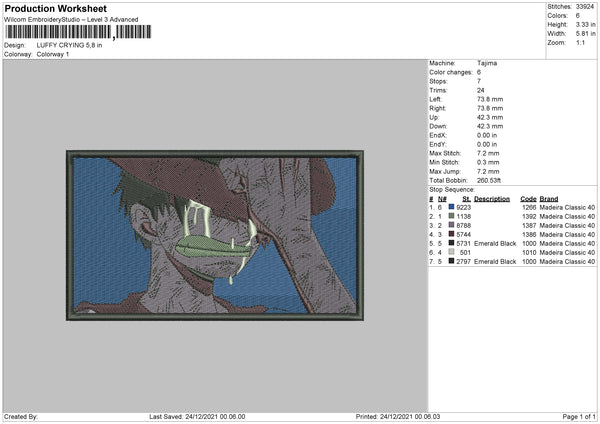Click thread code 1266 in stop 1
This screenshot has width=600, height=424.
pyautogui.click(x=529, y=207)
